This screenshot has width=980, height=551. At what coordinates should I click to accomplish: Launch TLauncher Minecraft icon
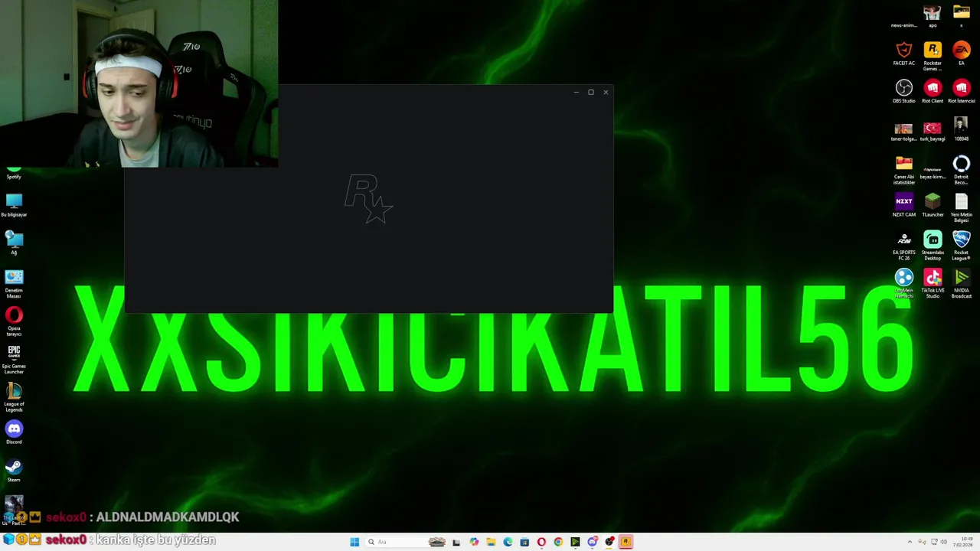tap(933, 205)
